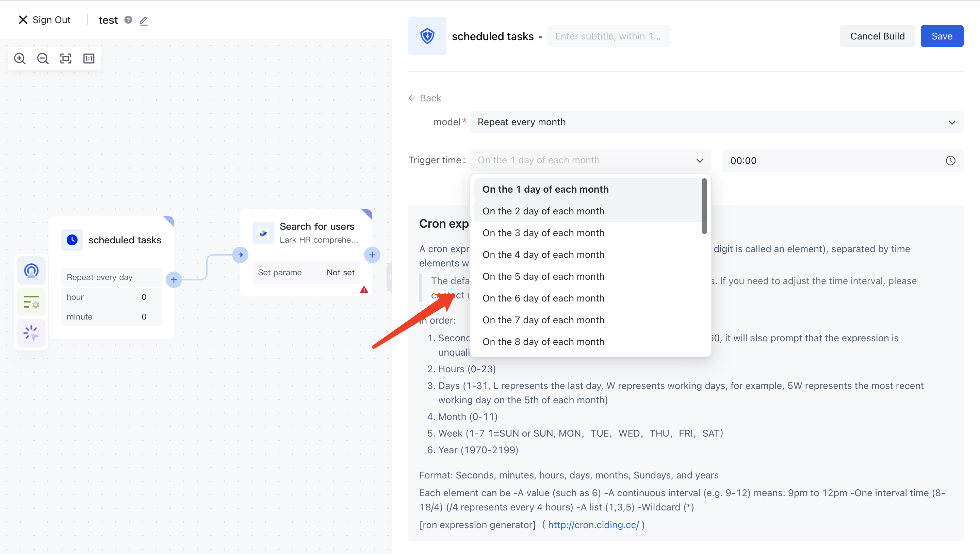The image size is (980, 554).
Task: Click the help question mark icon
Action: point(128,20)
